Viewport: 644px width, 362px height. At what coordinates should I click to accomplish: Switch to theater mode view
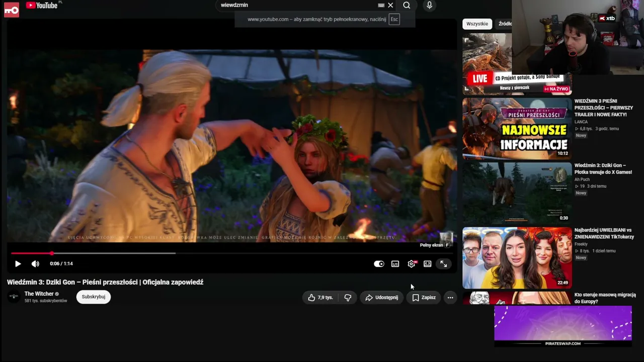428,263
